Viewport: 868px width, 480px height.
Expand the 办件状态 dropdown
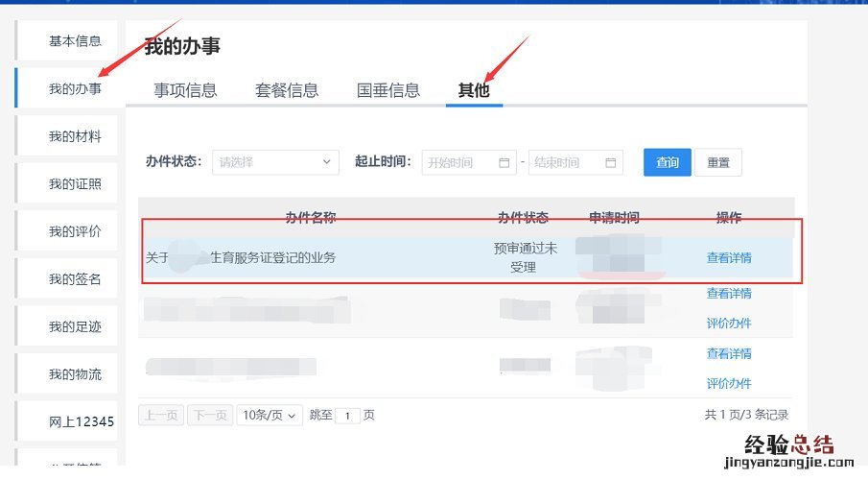click(275, 162)
